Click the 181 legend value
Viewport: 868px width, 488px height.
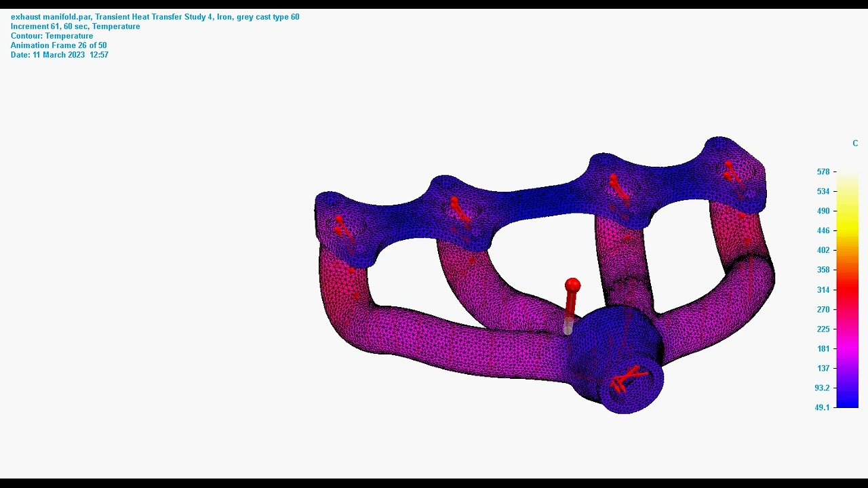tap(823, 349)
